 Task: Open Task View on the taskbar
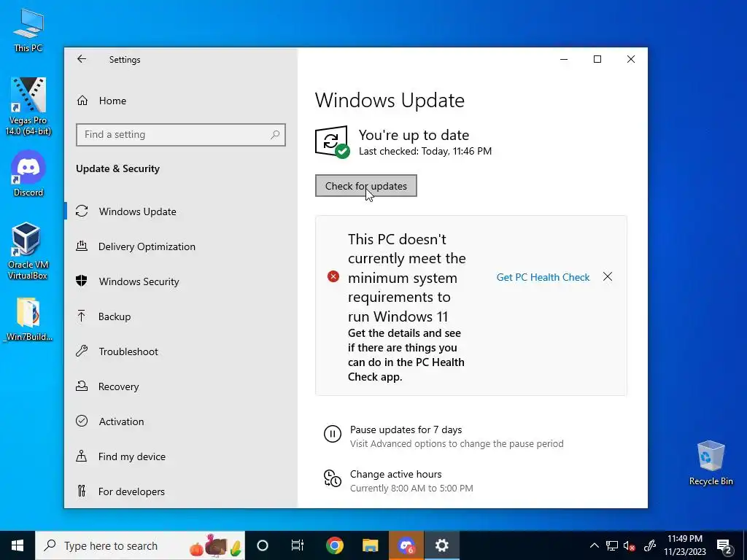(x=298, y=545)
